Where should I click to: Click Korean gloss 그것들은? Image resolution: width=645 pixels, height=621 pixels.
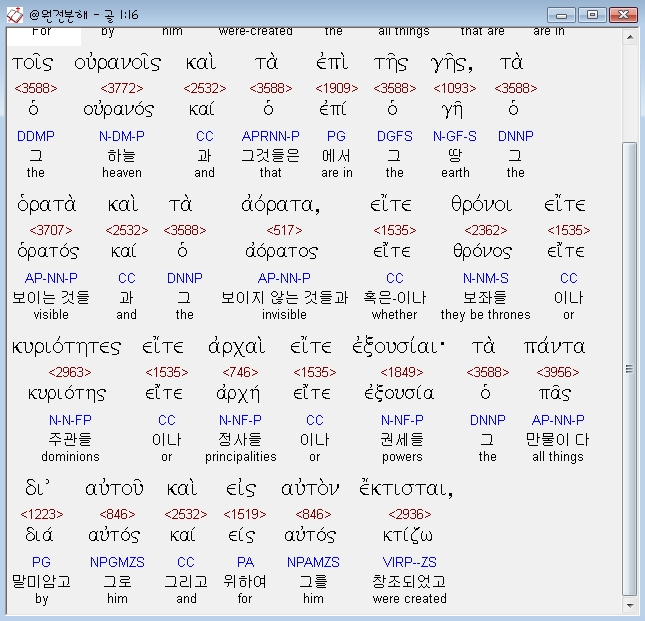point(270,156)
